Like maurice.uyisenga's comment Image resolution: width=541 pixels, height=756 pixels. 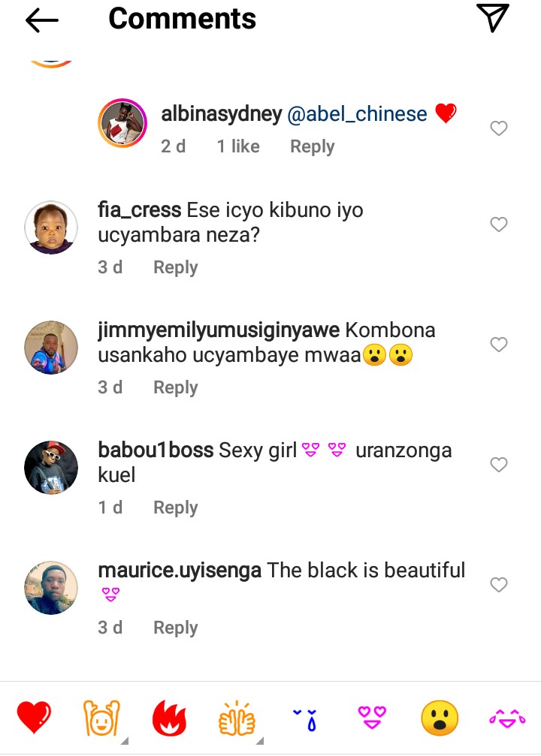498,584
